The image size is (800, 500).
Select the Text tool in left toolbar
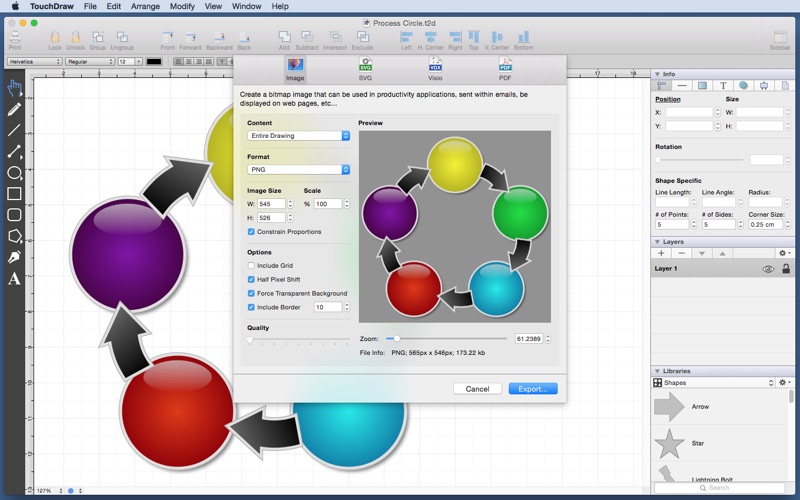(14, 279)
